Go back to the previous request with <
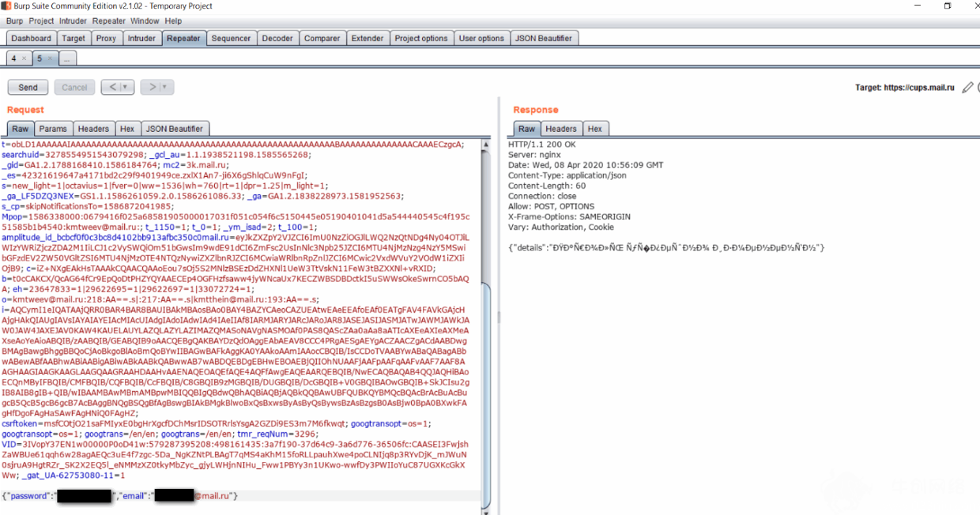 [111, 87]
